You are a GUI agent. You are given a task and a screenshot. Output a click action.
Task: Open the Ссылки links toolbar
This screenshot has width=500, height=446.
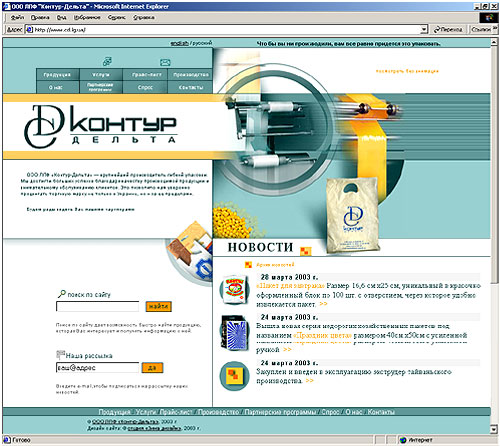[x=480, y=30]
